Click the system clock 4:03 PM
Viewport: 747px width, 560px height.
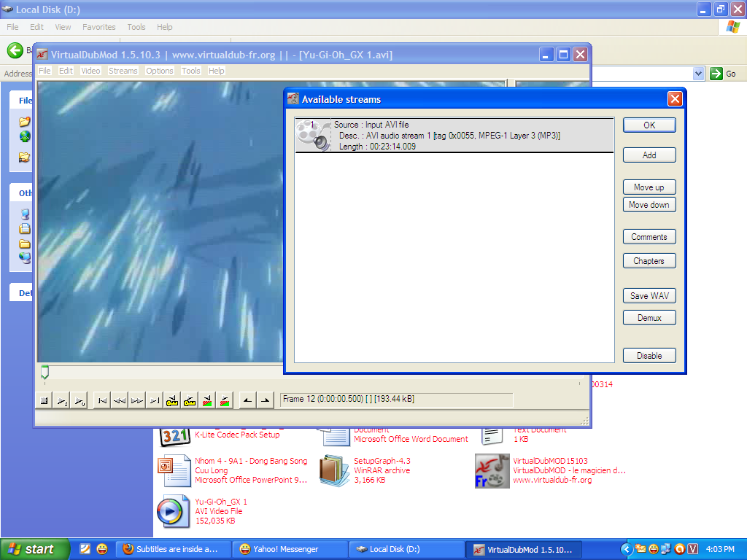(x=720, y=549)
